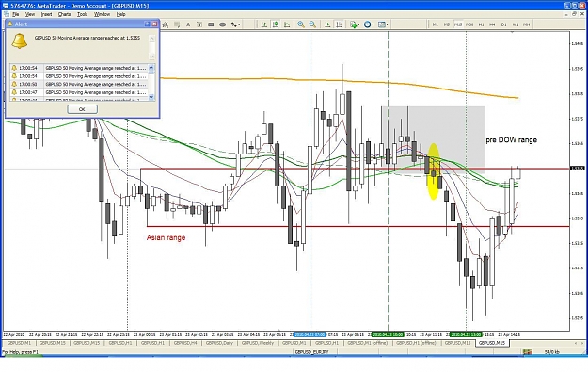Viewport: 588px width, 372px height.
Task: Switch chart to bar chart mode
Action: pyautogui.click(x=264, y=24)
